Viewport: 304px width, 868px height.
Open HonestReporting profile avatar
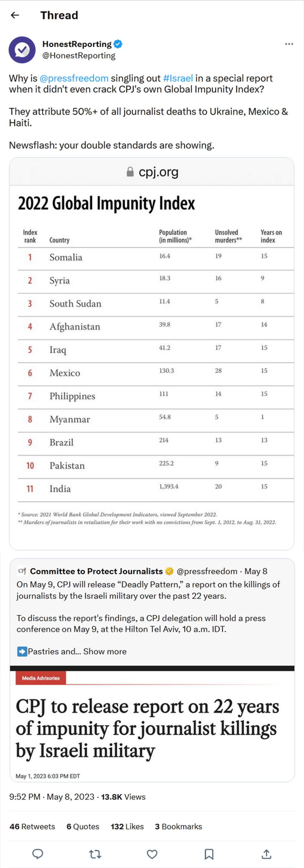22,50
